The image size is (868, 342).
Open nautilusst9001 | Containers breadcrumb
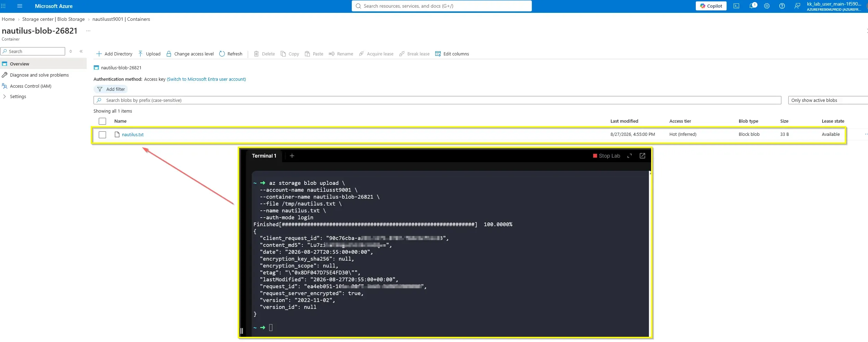(x=121, y=19)
